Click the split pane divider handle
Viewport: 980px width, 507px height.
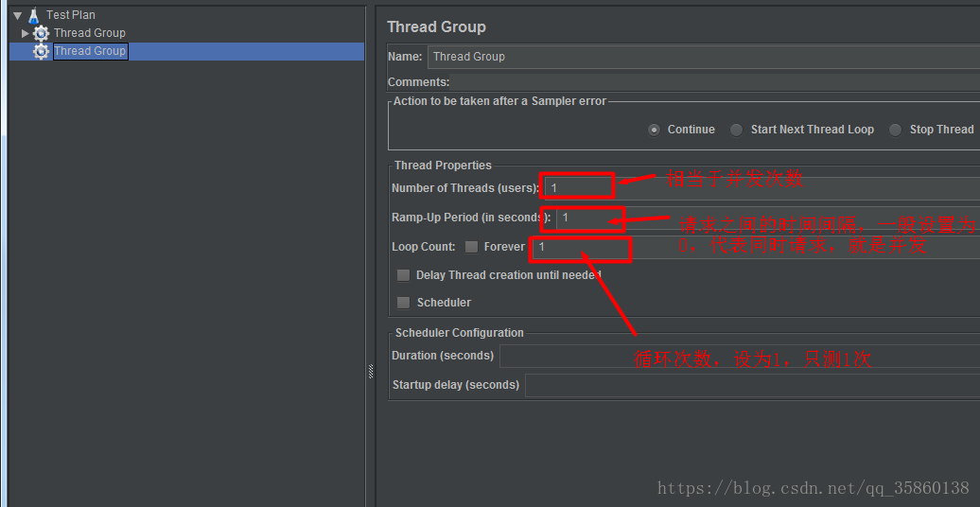point(371,372)
